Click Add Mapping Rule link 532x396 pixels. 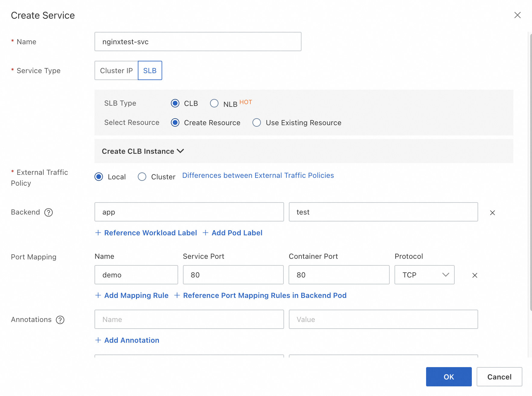click(x=136, y=295)
